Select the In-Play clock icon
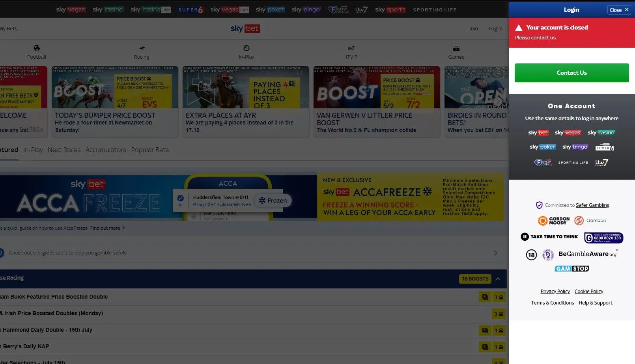Image resolution: width=635 pixels, height=364 pixels. pos(247,48)
